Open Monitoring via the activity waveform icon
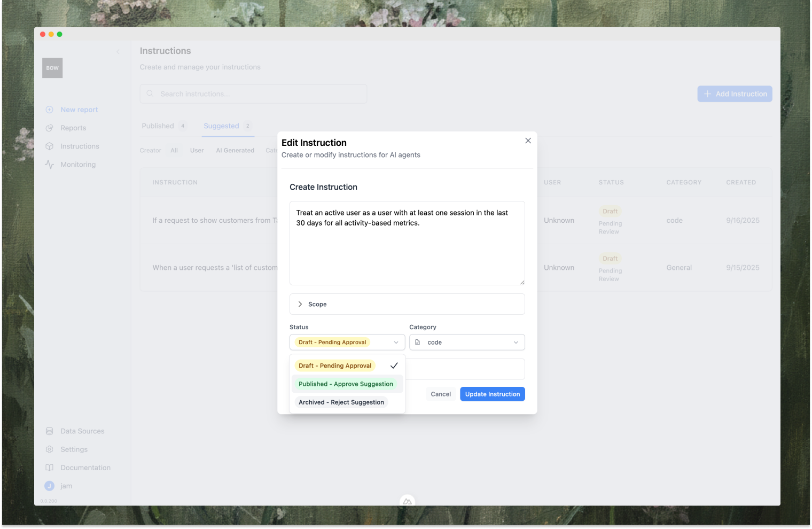812x529 pixels. pos(49,164)
